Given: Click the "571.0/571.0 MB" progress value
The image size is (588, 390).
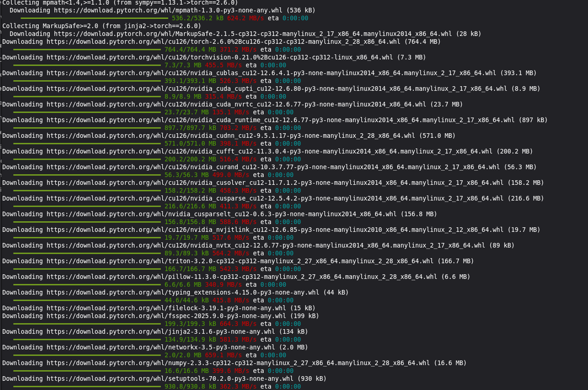Looking at the screenshot, I should pyautogui.click(x=190, y=143).
